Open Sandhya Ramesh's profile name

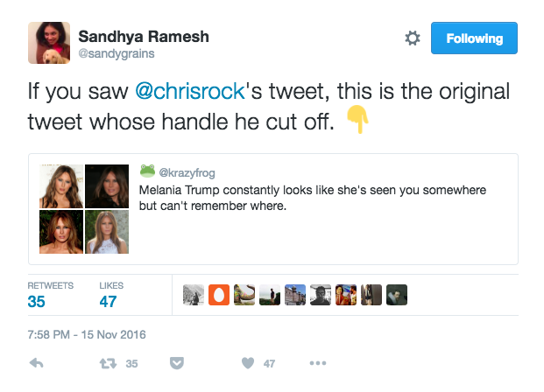pyautogui.click(x=144, y=37)
